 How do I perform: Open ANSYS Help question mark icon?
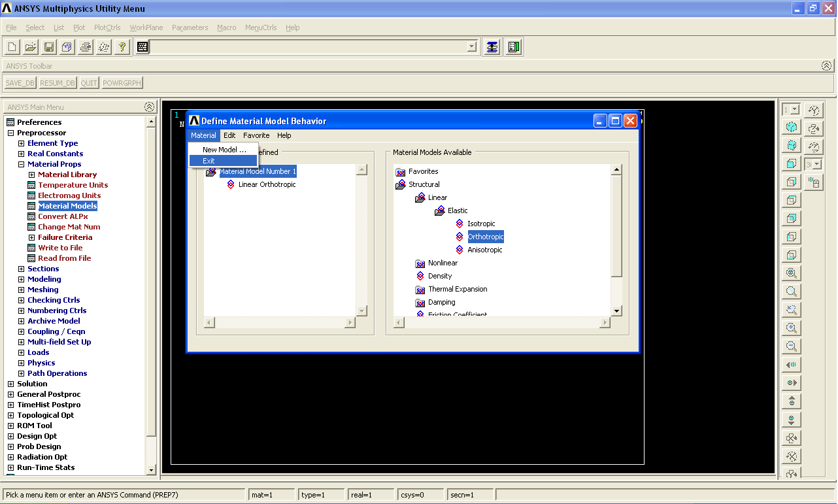122,47
